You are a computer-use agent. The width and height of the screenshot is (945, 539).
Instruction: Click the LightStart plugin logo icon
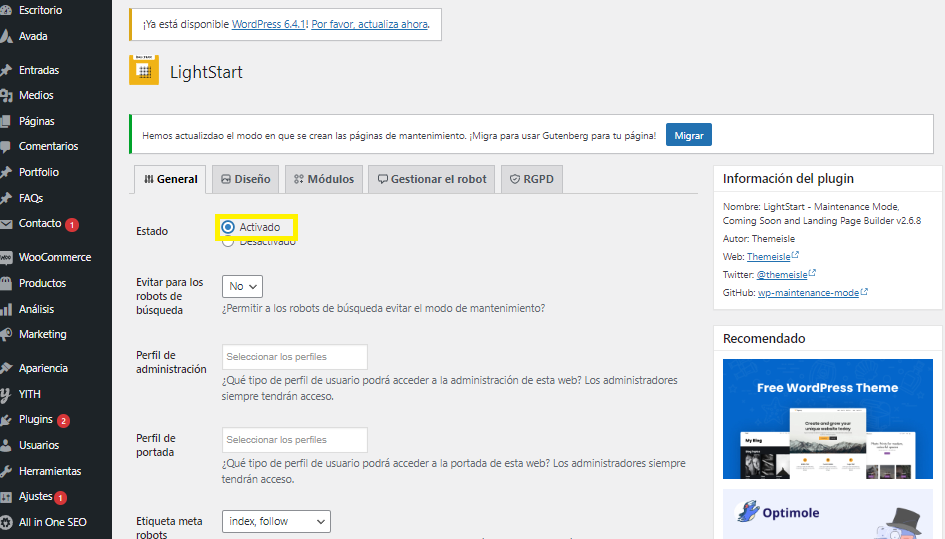(x=144, y=70)
